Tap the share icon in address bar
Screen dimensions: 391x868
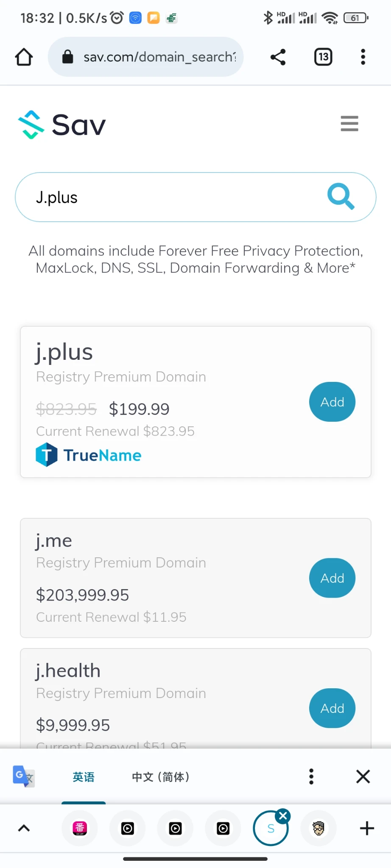[x=278, y=57]
